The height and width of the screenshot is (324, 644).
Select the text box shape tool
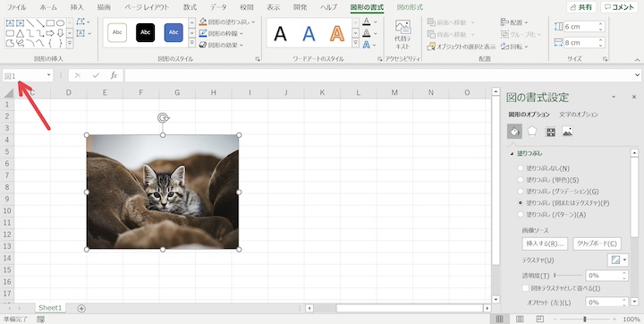(10, 23)
